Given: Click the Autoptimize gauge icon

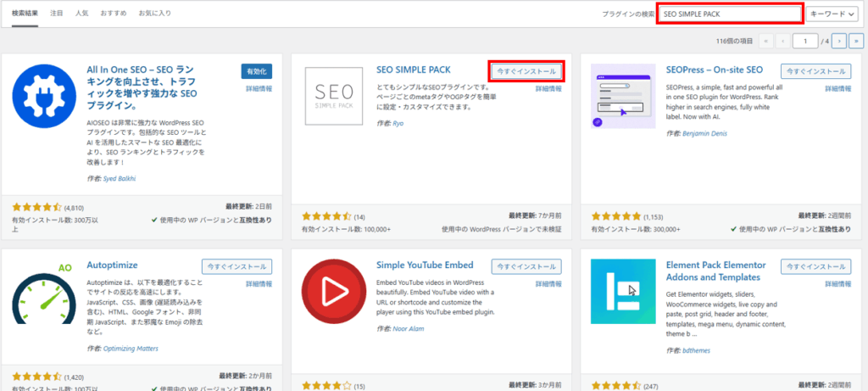Looking at the screenshot, I should pos(44,293).
